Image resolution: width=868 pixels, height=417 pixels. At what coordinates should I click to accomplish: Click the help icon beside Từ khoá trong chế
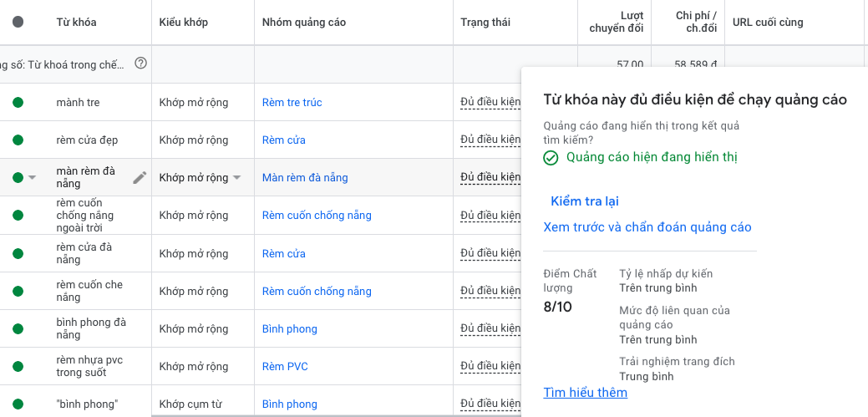(x=140, y=64)
